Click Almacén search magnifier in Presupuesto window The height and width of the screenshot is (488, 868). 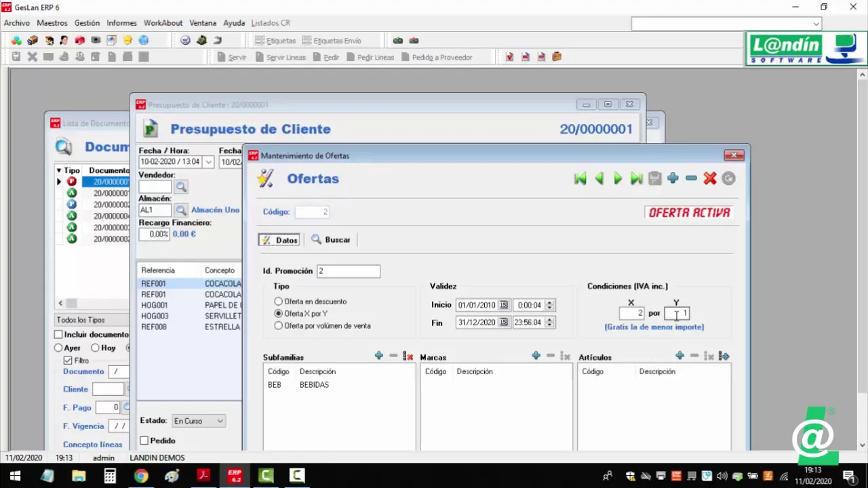(181, 210)
